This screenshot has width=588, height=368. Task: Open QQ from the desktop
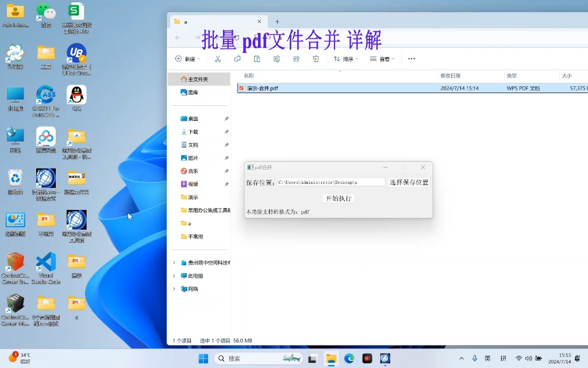76,94
